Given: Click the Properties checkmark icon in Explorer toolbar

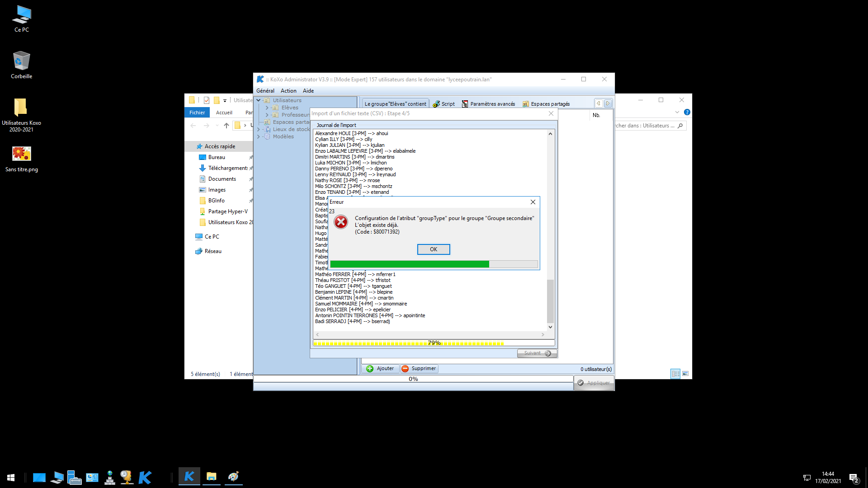Looking at the screenshot, I should click(x=207, y=100).
